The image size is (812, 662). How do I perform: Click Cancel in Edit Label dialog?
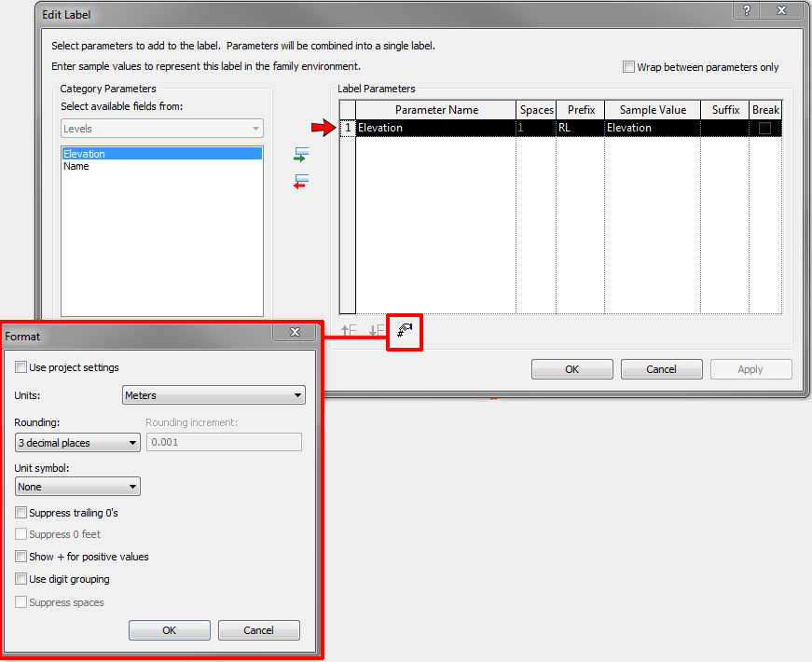tap(661, 369)
